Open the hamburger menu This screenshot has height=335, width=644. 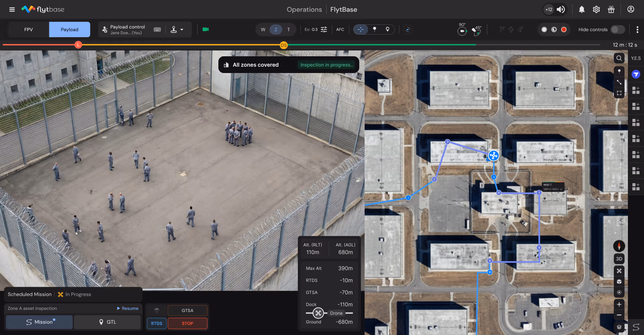pyautogui.click(x=12, y=9)
